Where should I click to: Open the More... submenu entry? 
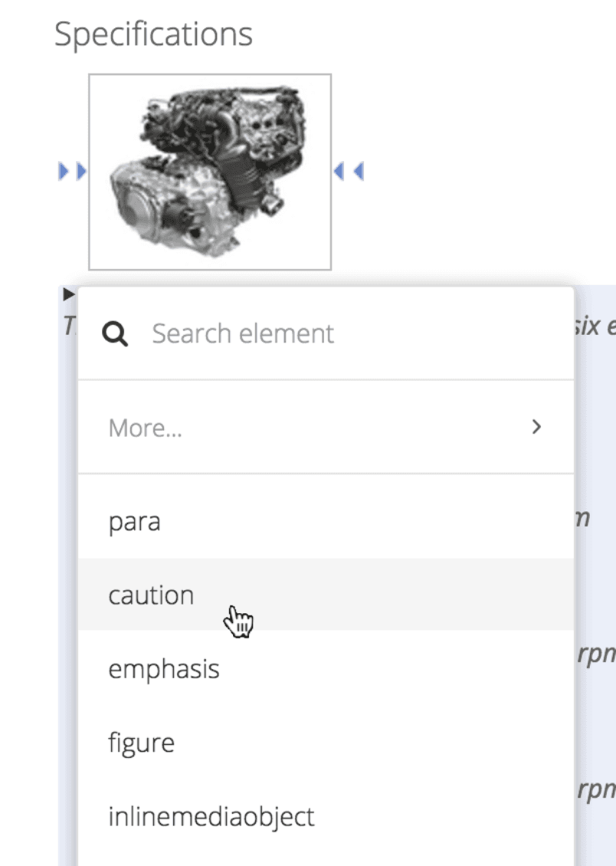coord(146,428)
